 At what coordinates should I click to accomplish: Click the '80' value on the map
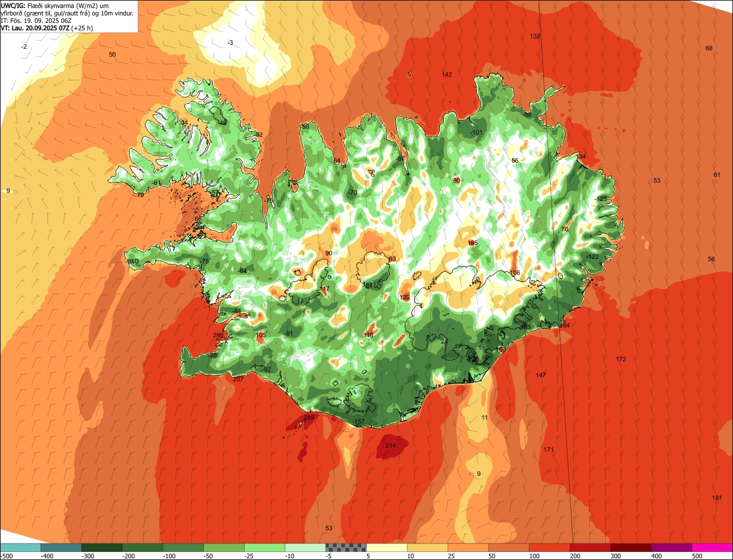tap(456, 180)
